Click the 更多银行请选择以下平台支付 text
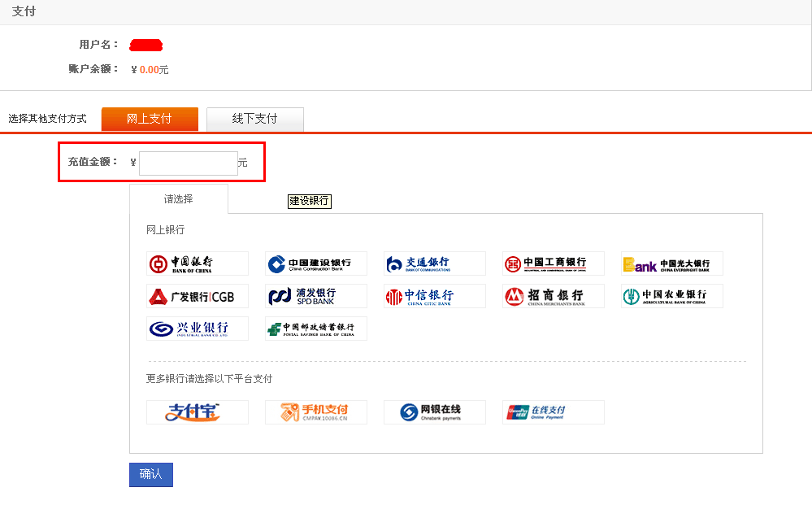Image resolution: width=812 pixels, height=505 pixels. pyautogui.click(x=209, y=379)
